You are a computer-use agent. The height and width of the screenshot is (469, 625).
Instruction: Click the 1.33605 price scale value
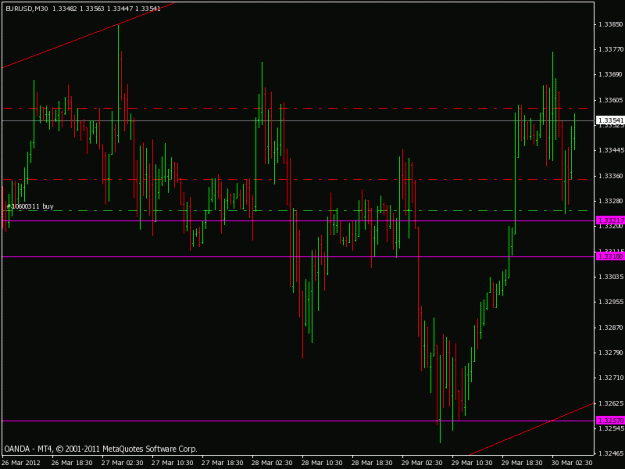coord(611,100)
